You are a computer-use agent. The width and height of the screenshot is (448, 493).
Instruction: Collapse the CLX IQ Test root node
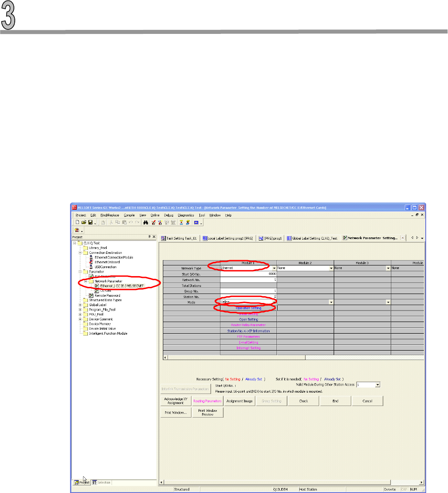point(75,243)
